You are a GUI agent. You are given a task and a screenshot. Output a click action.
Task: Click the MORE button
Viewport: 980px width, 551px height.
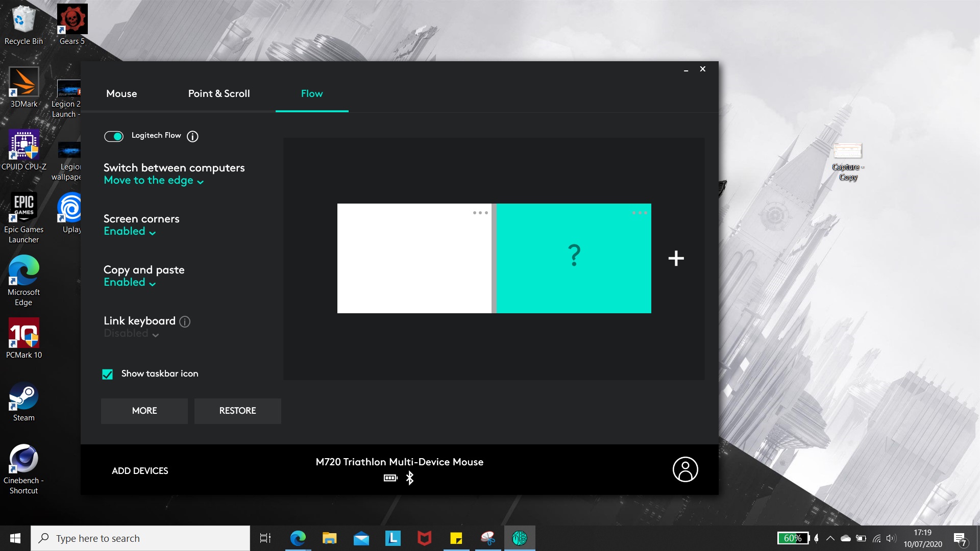click(x=144, y=411)
